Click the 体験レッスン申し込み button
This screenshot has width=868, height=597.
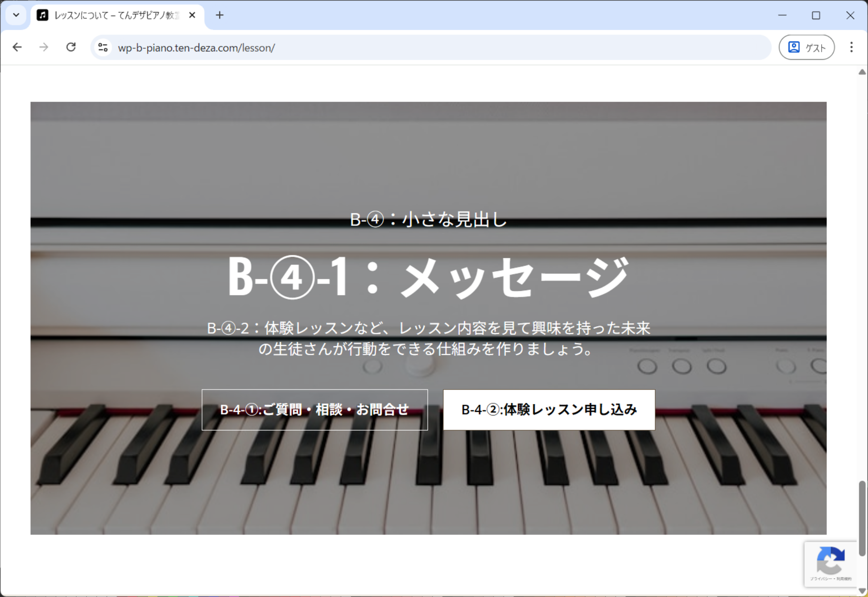[549, 410]
